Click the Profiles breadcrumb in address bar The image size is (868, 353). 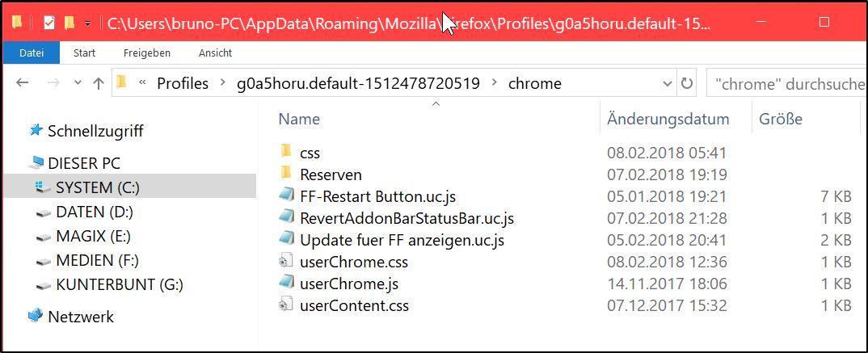182,83
